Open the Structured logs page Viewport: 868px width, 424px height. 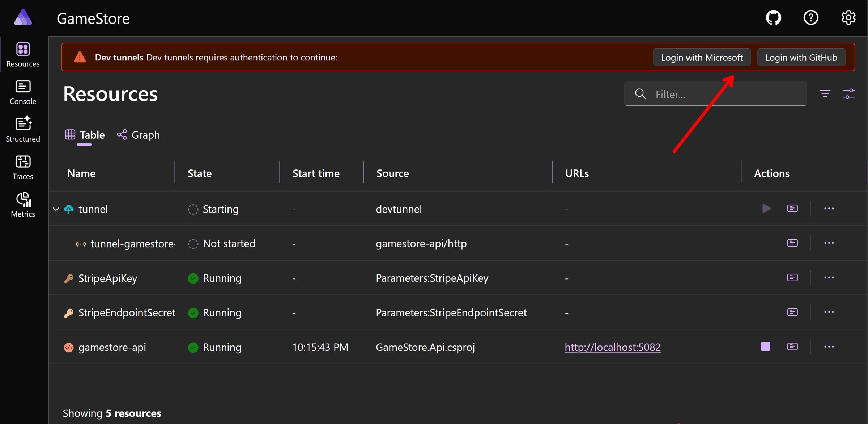23,129
